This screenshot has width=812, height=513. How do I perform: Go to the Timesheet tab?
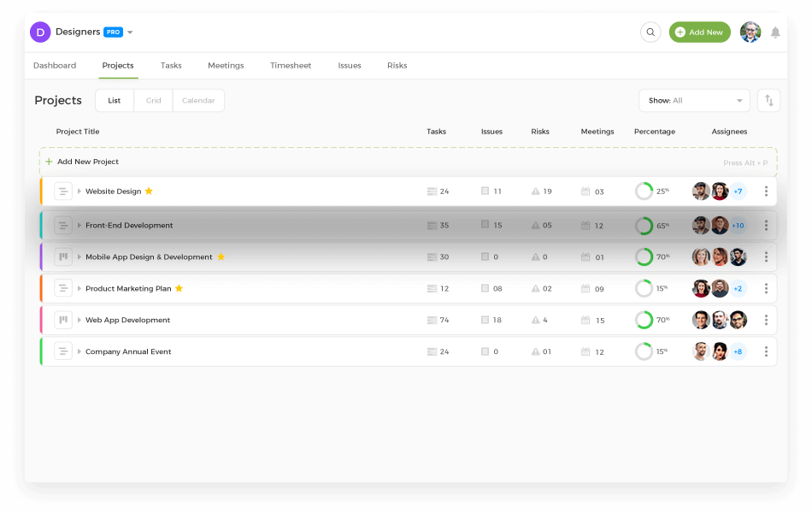[291, 66]
